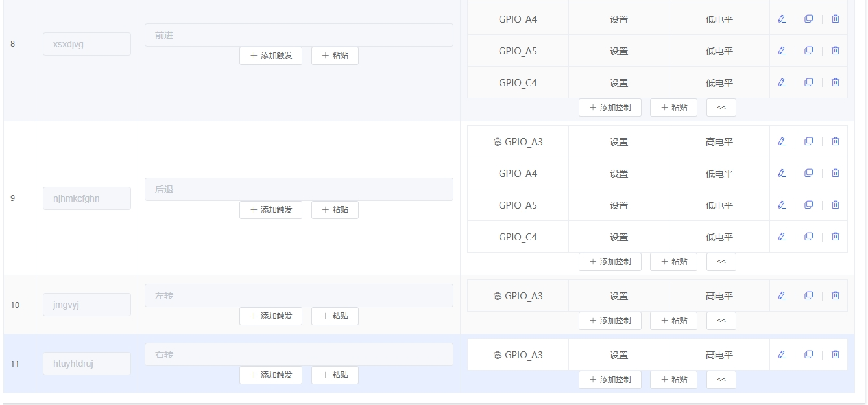Copy the GPIO_A5 control in the 前进 row
The height and width of the screenshot is (405, 868).
coord(808,51)
